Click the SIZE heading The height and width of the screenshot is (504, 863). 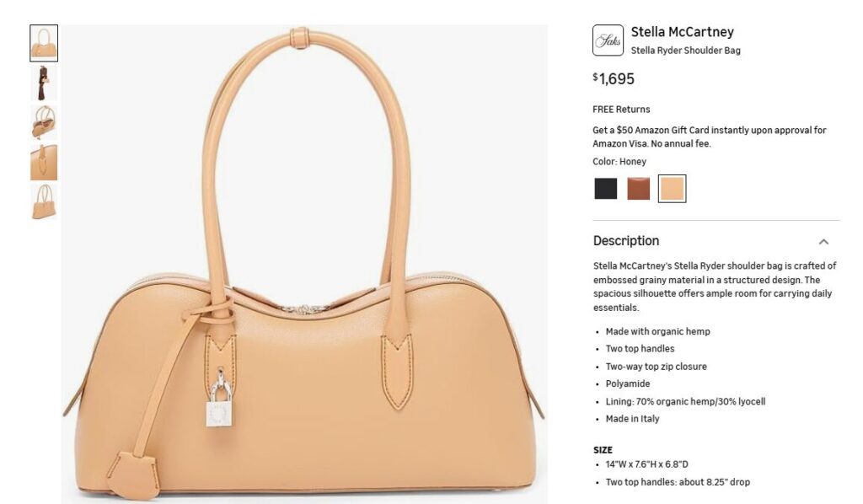[603, 450]
